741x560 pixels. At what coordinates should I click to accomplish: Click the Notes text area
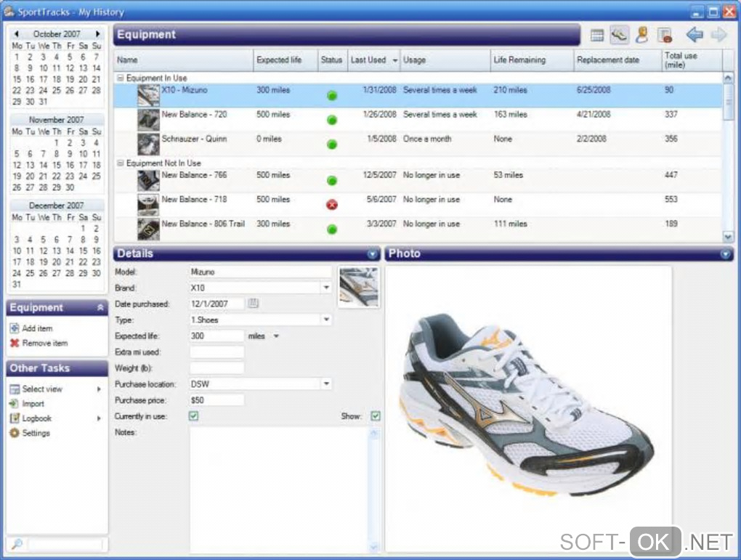pos(279,490)
